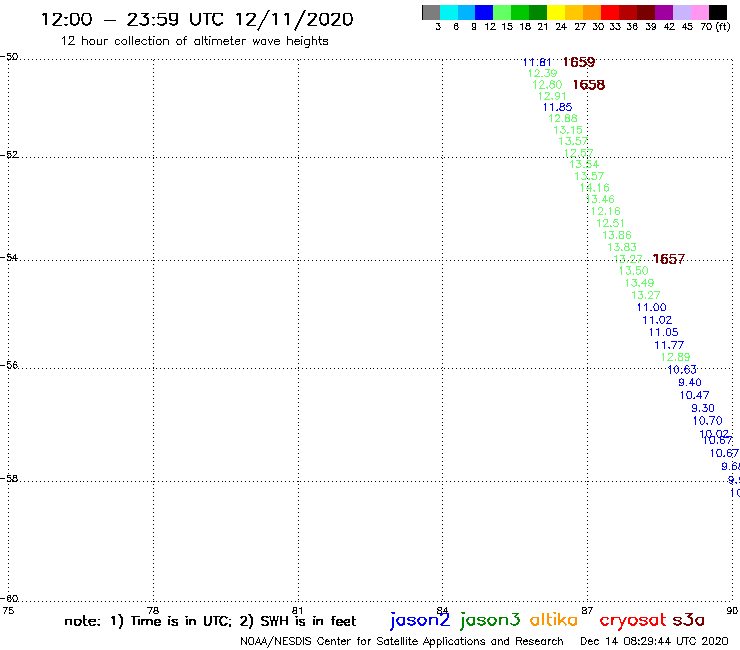Select the 13.86 reading
The image size is (740, 650).
coord(617,236)
